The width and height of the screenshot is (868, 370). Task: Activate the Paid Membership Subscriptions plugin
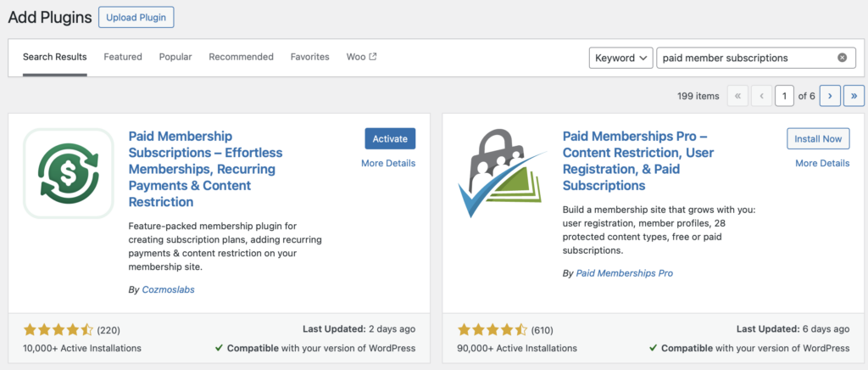click(x=390, y=139)
